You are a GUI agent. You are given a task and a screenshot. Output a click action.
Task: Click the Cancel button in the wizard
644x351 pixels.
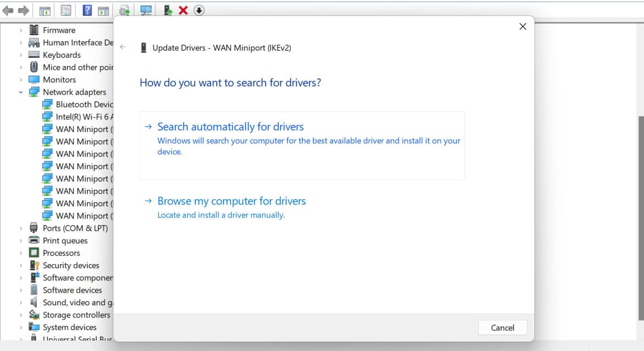coord(502,327)
